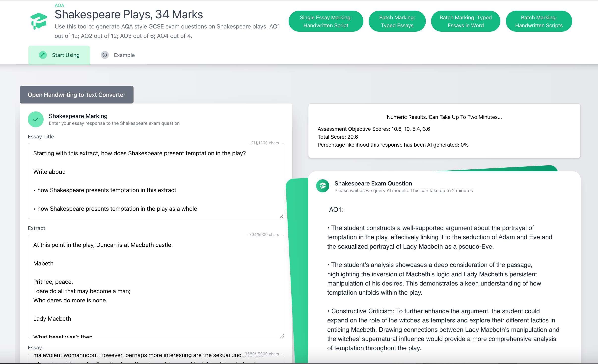Click the AO1: heading in feedback
Image resolution: width=598 pixels, height=364 pixels.
coord(336,209)
